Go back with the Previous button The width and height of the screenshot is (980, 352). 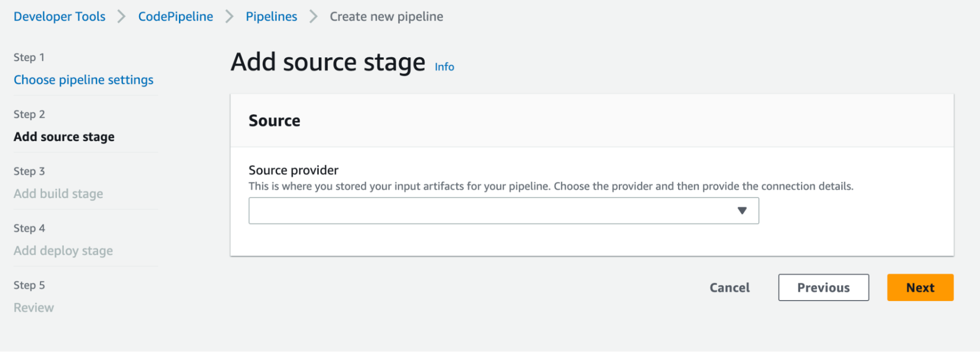click(x=823, y=287)
